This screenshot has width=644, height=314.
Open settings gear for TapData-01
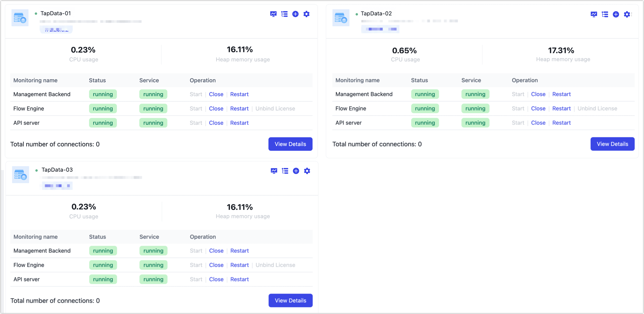point(306,14)
